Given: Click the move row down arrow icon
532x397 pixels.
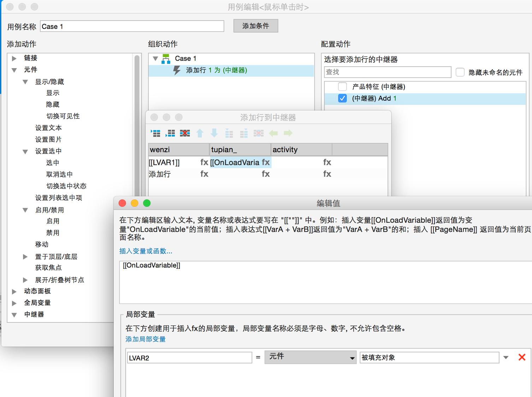Looking at the screenshot, I should (214, 133).
